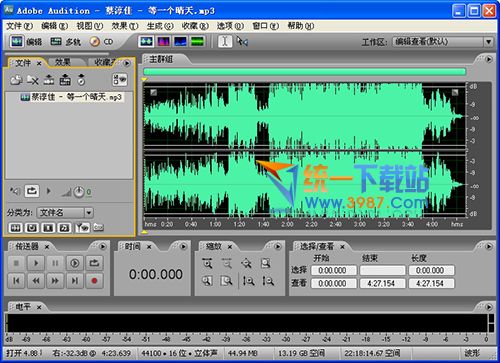Click Go to end transport button
Viewport: 500px width, 363px height.
[75, 281]
